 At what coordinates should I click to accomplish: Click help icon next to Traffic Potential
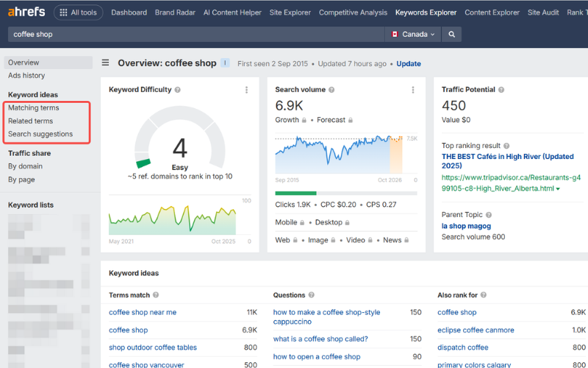pos(501,90)
